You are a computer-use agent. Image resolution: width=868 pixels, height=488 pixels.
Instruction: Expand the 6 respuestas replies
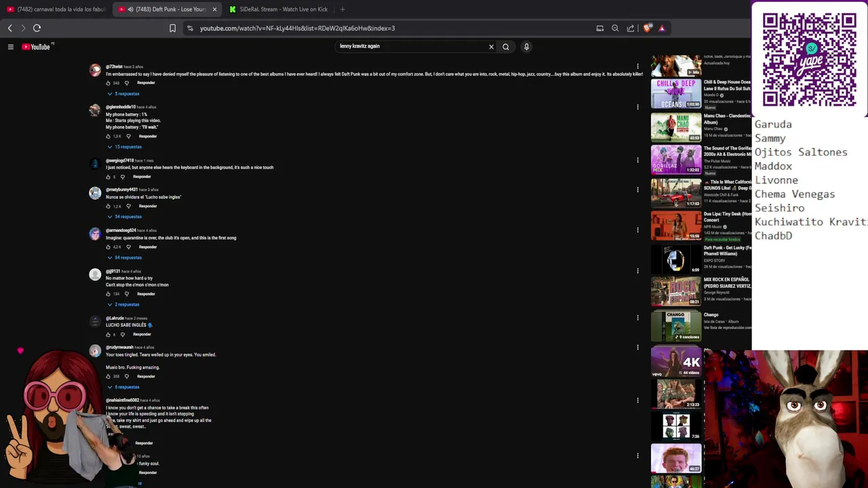click(x=123, y=387)
